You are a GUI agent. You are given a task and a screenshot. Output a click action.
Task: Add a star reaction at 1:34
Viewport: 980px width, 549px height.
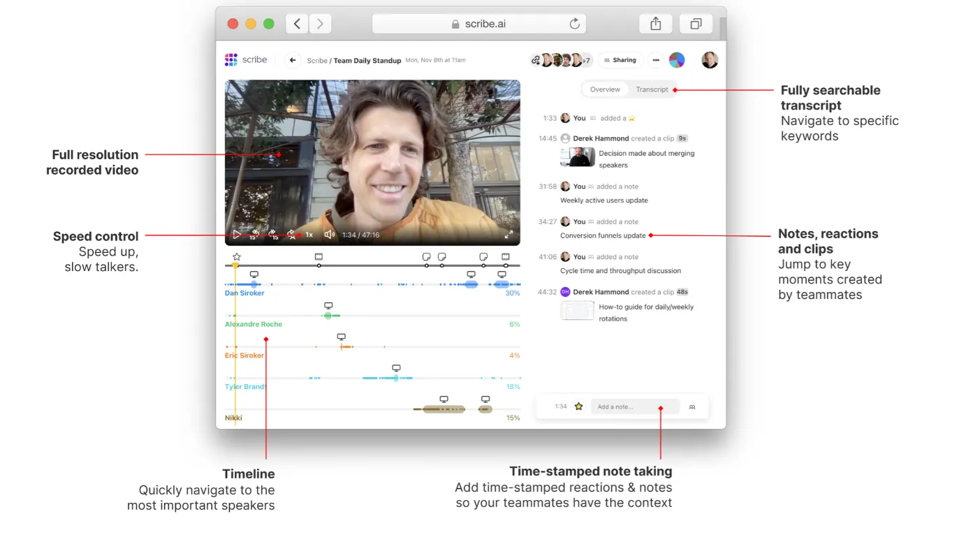pyautogui.click(x=578, y=407)
